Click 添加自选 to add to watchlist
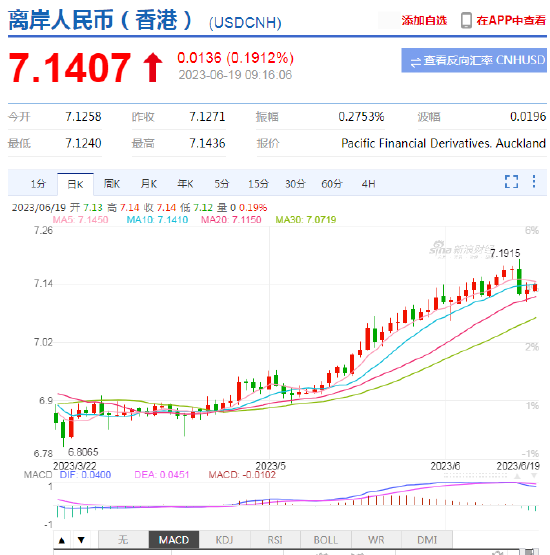This screenshot has height=555, width=550. [424, 20]
